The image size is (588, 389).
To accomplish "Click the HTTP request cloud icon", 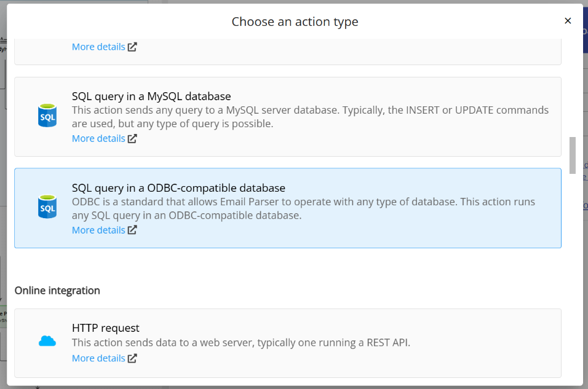I will tap(47, 341).
